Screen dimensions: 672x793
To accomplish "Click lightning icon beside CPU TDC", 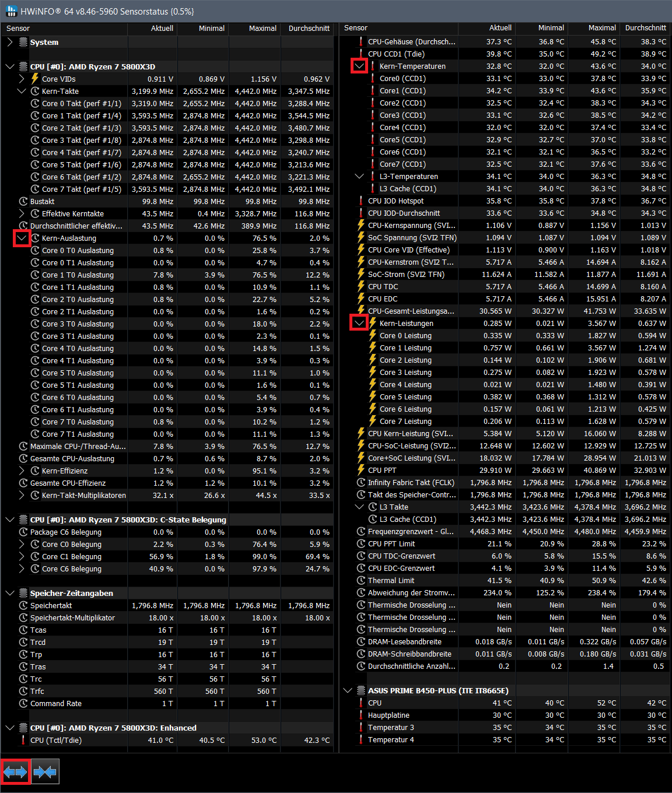I will [x=361, y=286].
